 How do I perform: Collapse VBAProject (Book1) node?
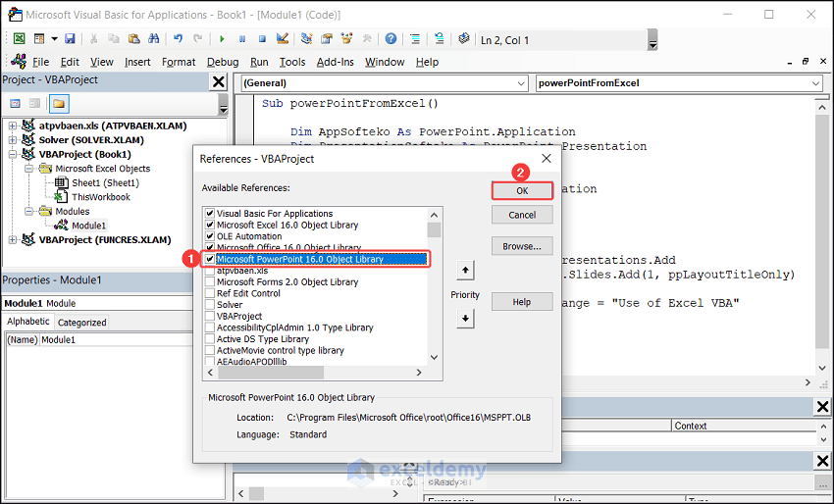coord(12,155)
